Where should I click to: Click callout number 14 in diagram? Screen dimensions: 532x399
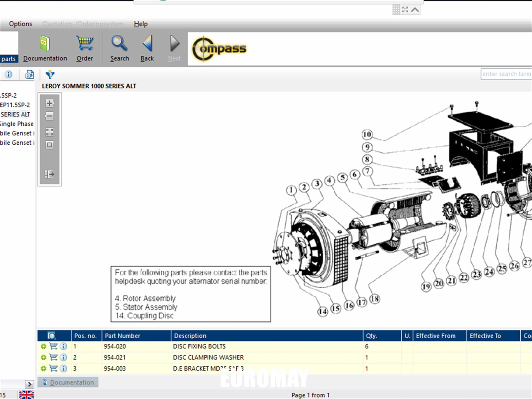(x=323, y=311)
